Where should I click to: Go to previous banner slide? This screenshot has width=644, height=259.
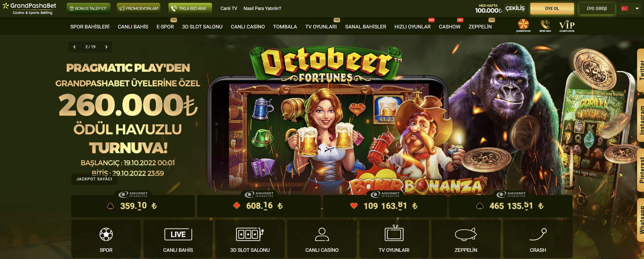coord(74,47)
